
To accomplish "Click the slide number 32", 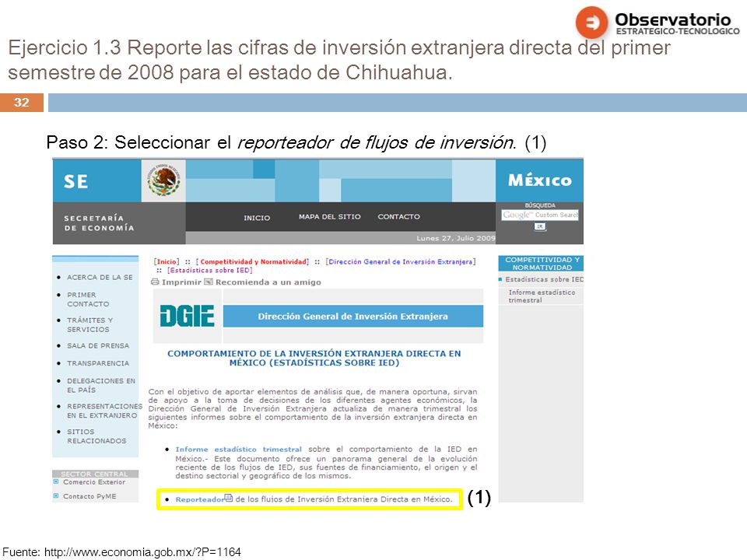I will coord(22,103).
